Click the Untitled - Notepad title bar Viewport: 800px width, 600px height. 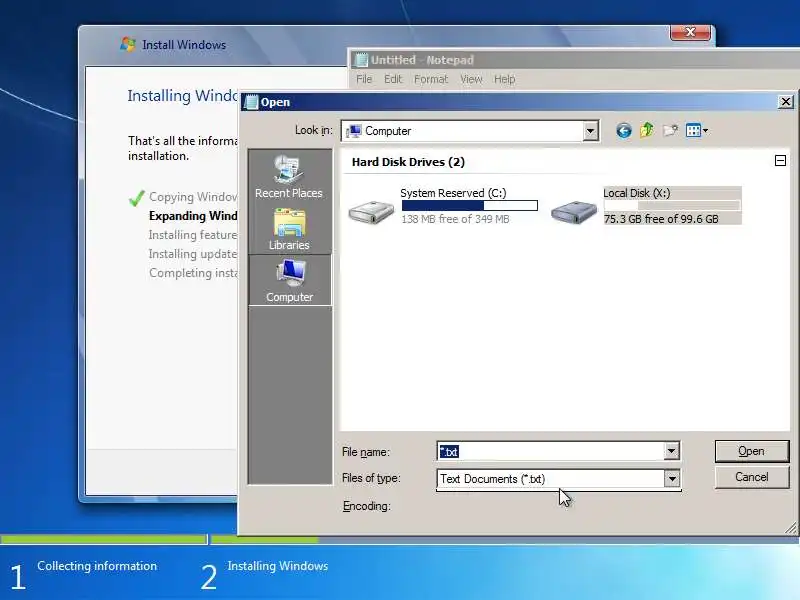[x=575, y=60]
